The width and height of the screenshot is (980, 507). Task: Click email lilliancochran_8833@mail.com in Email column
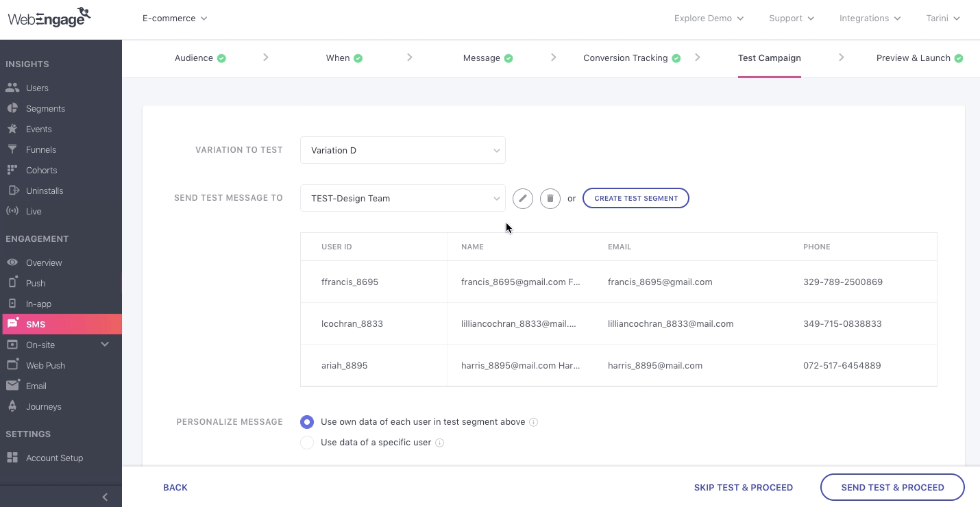point(671,324)
